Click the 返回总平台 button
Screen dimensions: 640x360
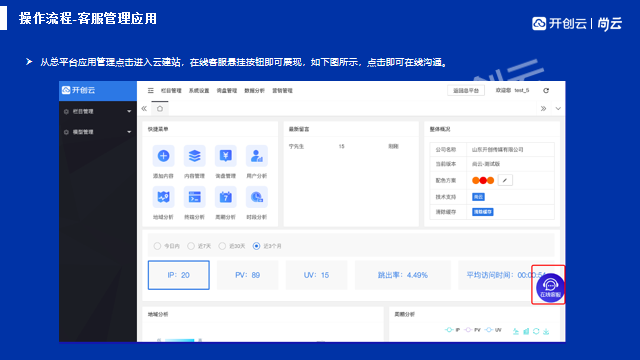(x=466, y=91)
